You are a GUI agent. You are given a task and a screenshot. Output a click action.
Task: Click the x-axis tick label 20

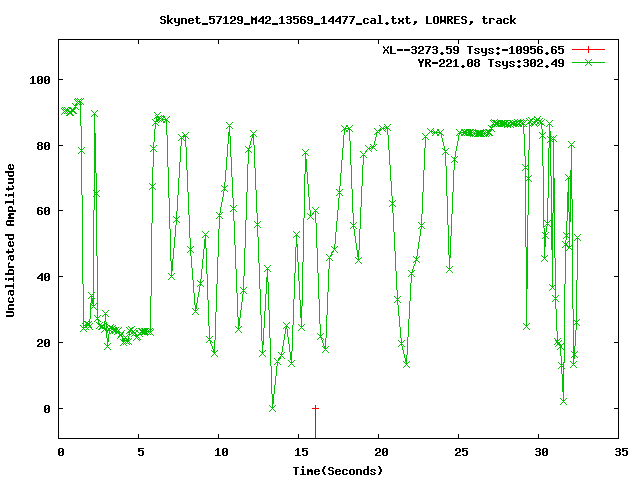[381, 452]
